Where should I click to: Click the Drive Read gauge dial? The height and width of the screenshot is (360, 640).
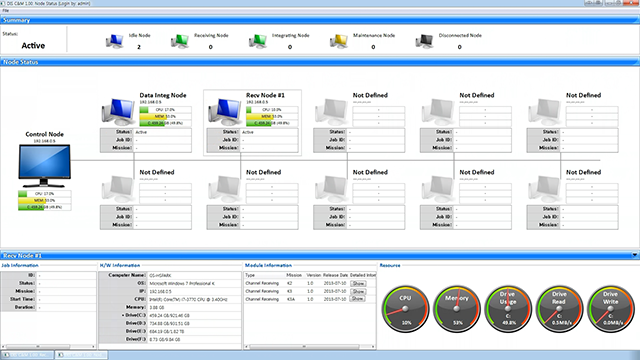tap(559, 309)
